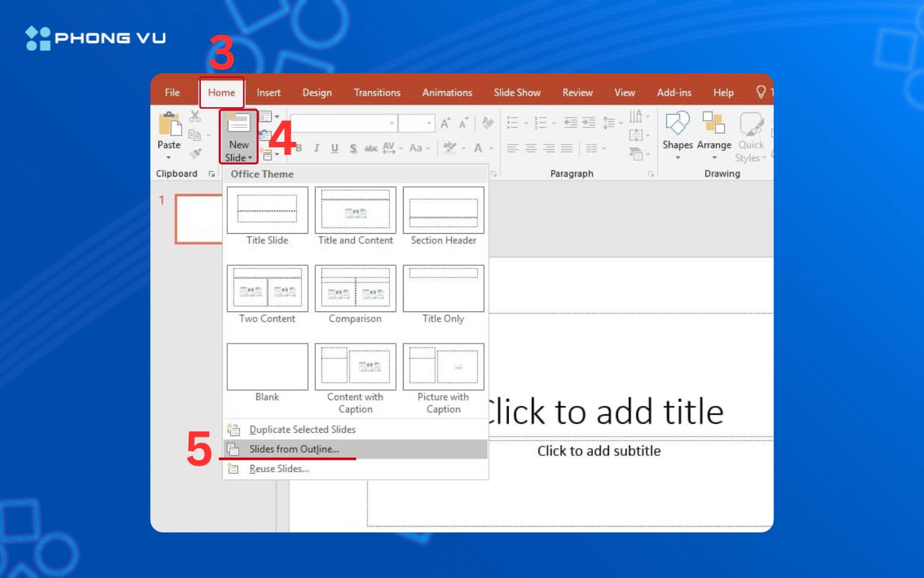Click the 'Click to add subtitle' placeholder

[x=599, y=451]
